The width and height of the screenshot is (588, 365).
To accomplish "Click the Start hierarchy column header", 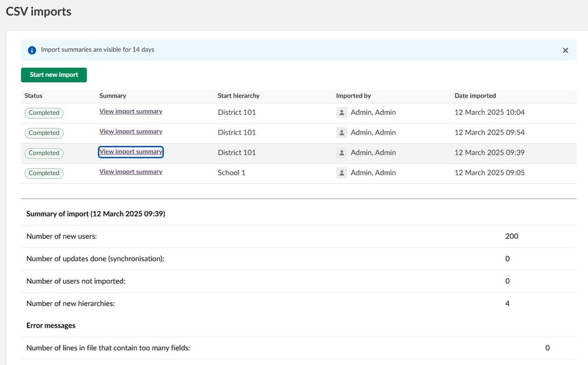I will (x=238, y=96).
